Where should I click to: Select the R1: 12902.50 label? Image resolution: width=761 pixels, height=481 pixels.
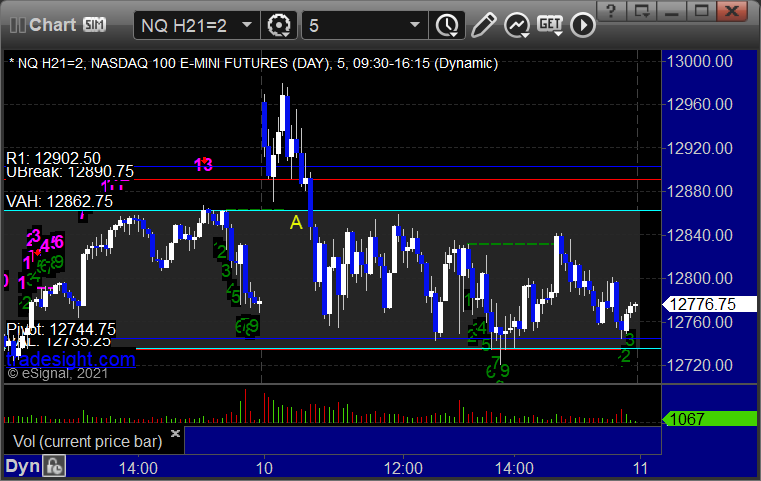point(53,158)
